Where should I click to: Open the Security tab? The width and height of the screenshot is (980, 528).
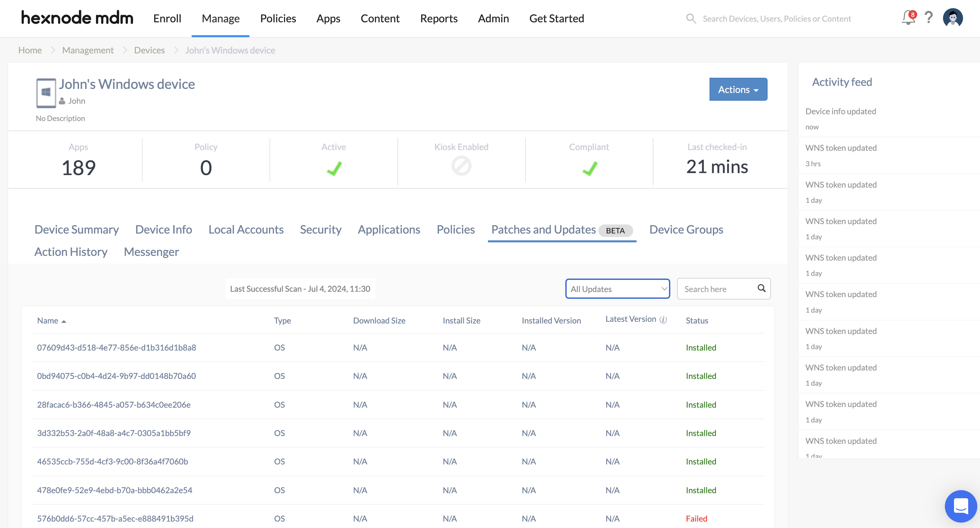click(x=320, y=230)
